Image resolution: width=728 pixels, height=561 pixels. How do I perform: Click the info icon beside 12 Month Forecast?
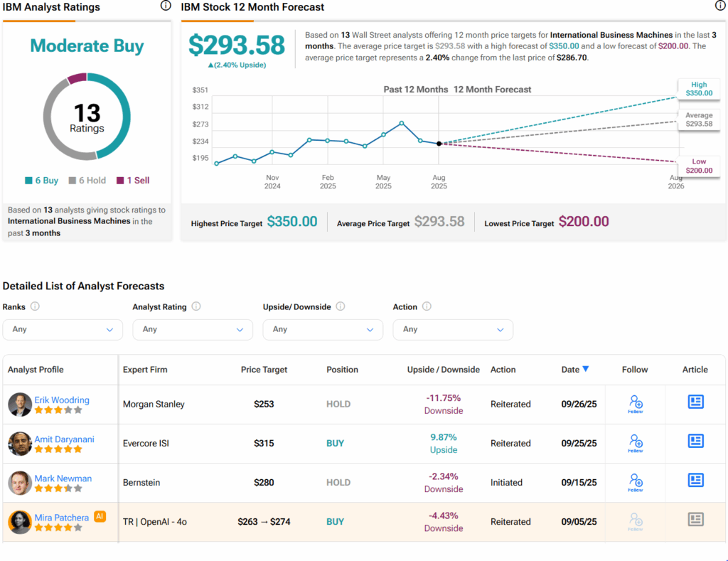[719, 6]
